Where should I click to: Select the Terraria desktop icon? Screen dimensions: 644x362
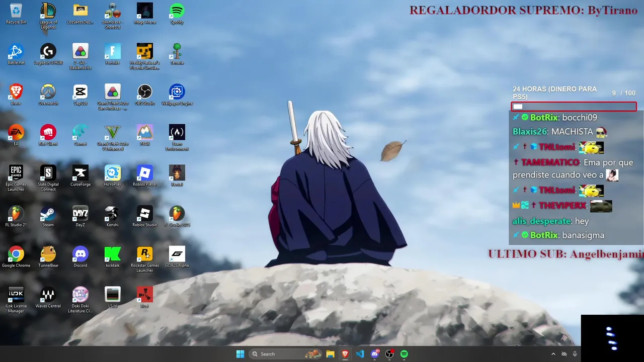click(177, 54)
